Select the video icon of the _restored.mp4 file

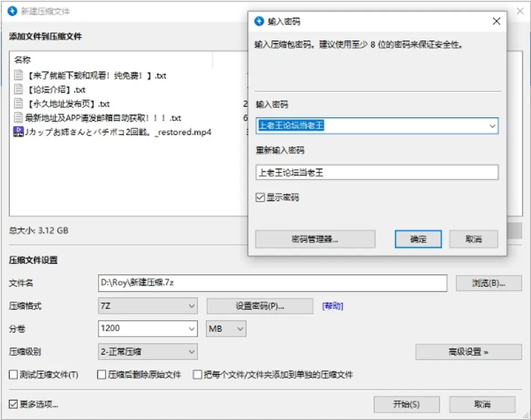click(18, 132)
